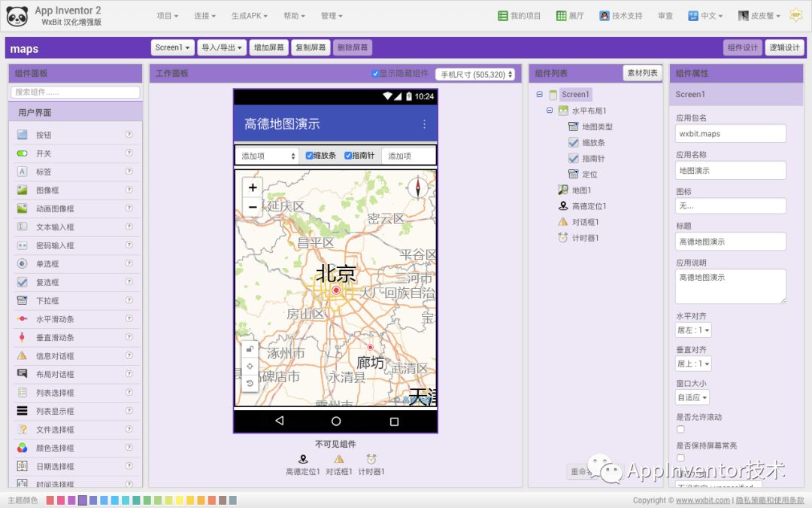The width and height of the screenshot is (812, 508).
Task: Open the 素材列表 button
Action: click(x=642, y=73)
